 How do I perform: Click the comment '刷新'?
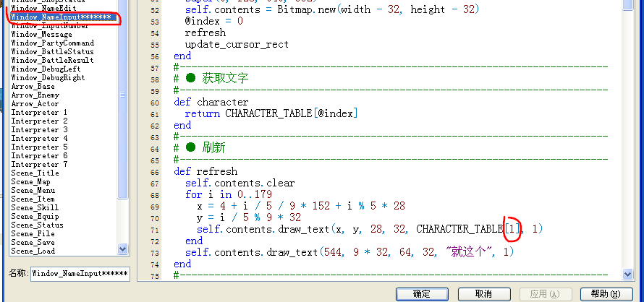pos(213,147)
